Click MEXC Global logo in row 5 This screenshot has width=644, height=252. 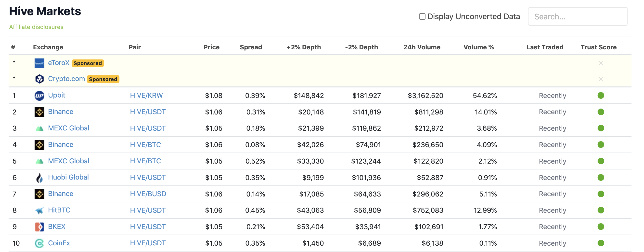click(x=39, y=161)
